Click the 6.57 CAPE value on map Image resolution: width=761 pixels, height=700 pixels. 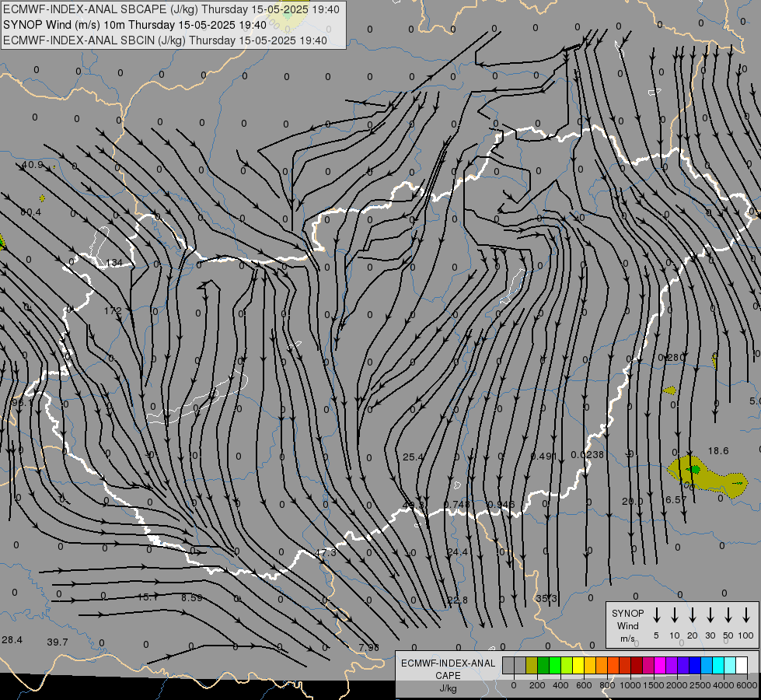click(675, 500)
